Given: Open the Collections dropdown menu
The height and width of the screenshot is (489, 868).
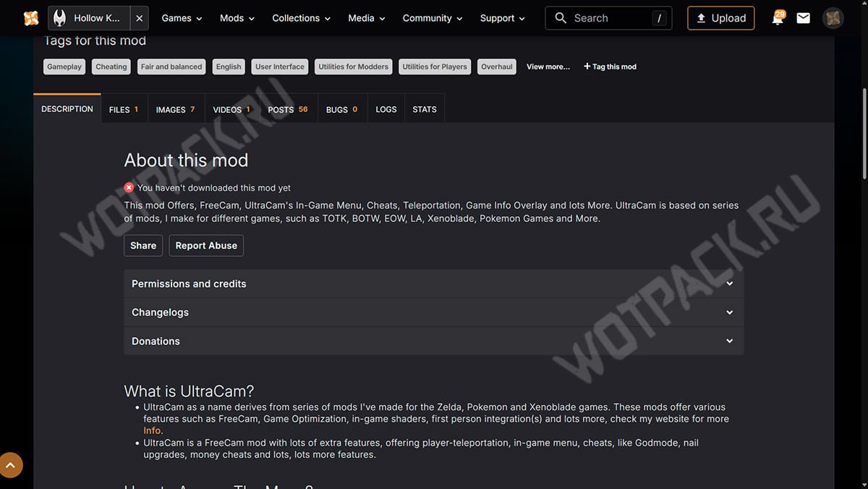Looking at the screenshot, I should tap(301, 18).
